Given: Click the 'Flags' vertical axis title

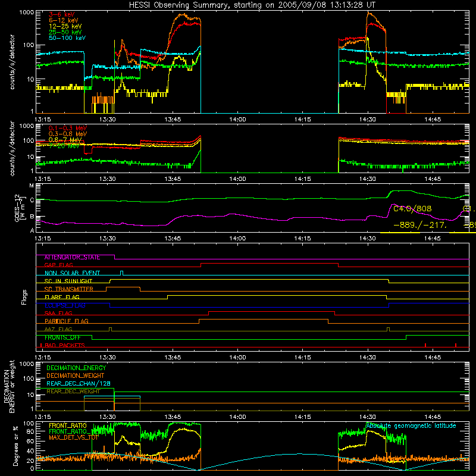Looking at the screenshot, I should tap(24, 297).
